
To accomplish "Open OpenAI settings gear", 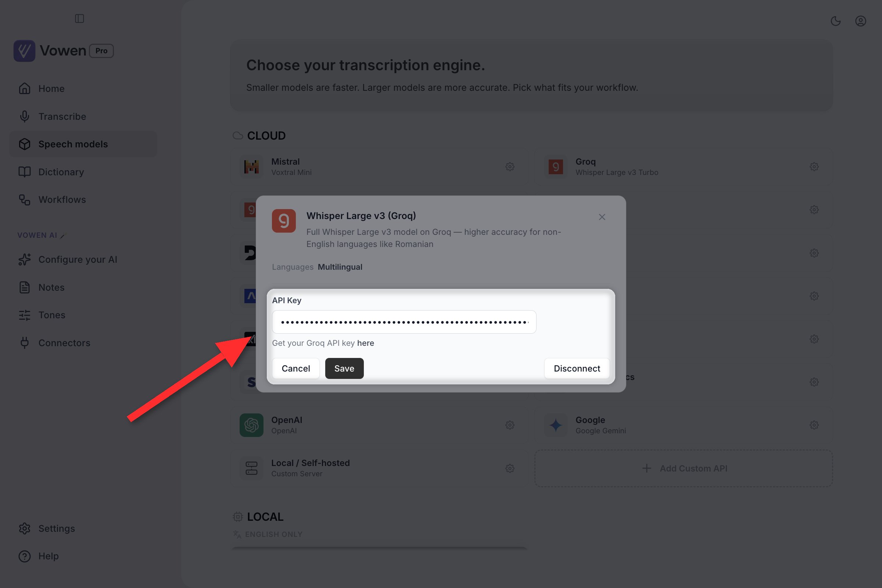I will pos(510,425).
